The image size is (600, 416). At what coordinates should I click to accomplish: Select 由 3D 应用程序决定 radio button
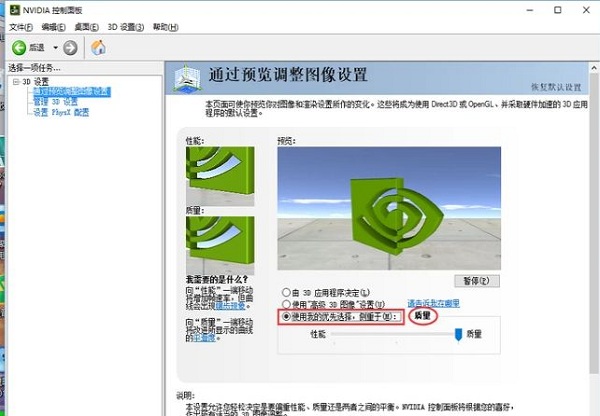coord(286,293)
